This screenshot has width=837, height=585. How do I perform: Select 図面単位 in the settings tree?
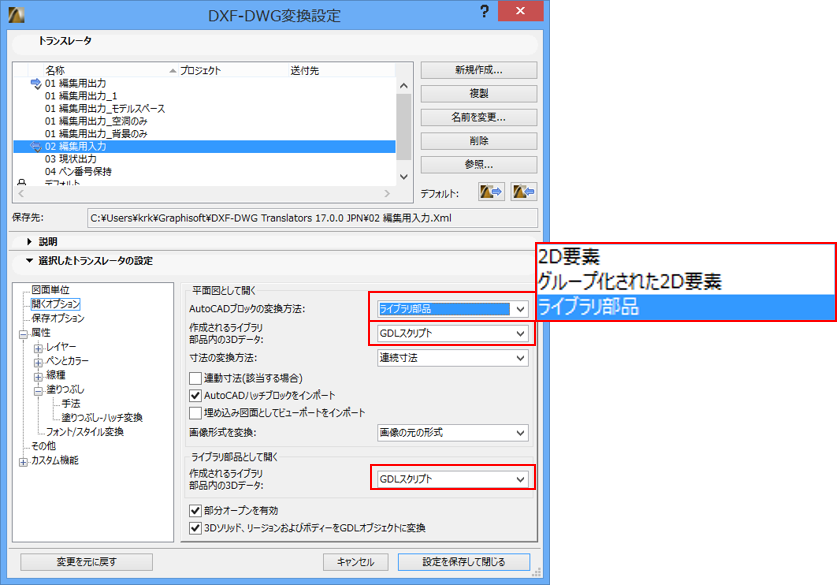click(50, 290)
